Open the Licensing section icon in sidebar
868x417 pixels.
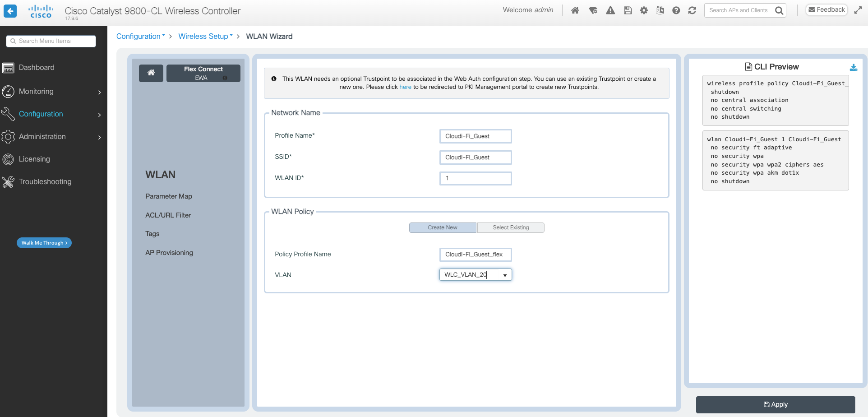(8, 159)
